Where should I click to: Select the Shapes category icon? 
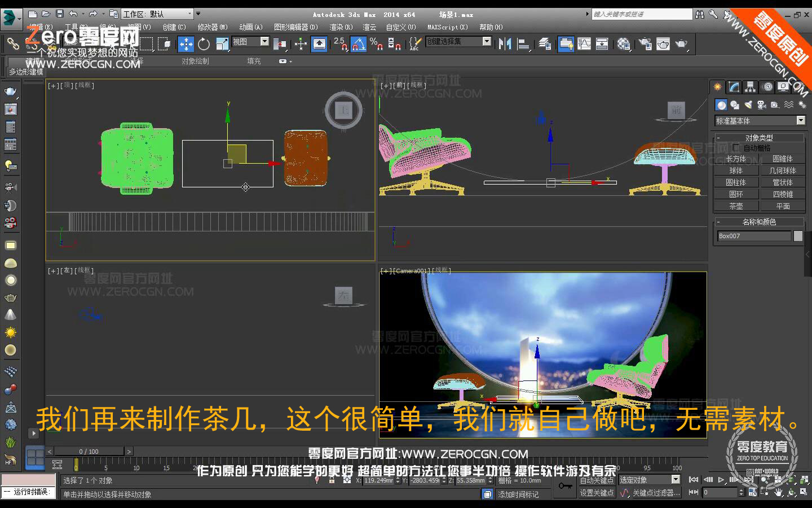[734, 104]
